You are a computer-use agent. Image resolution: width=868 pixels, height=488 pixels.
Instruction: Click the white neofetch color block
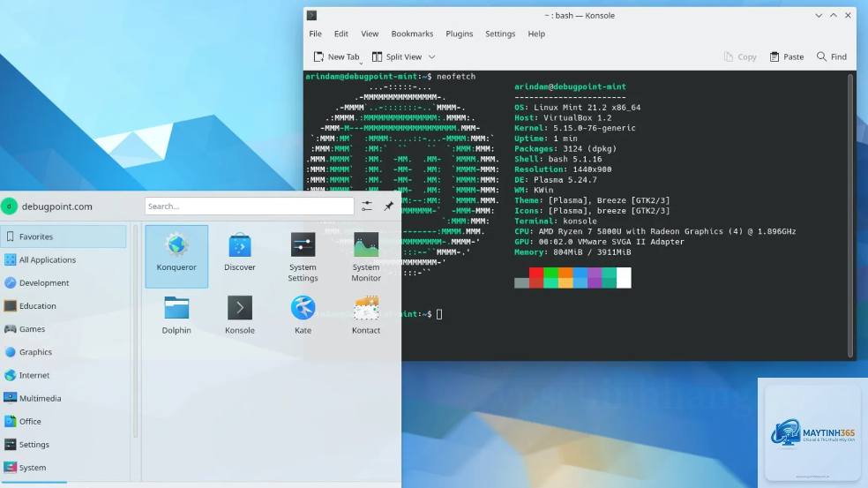624,277
